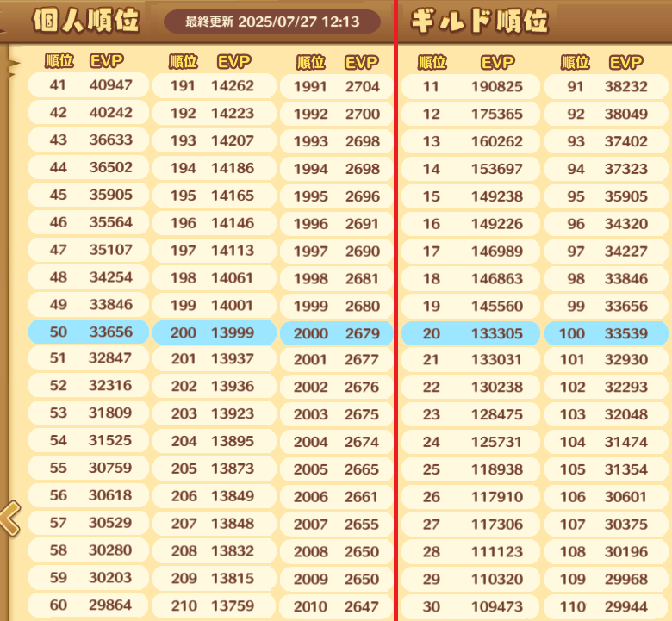Click rank 1995 row with EVP 2696
Screen dimensions: 672x621
click(x=336, y=196)
